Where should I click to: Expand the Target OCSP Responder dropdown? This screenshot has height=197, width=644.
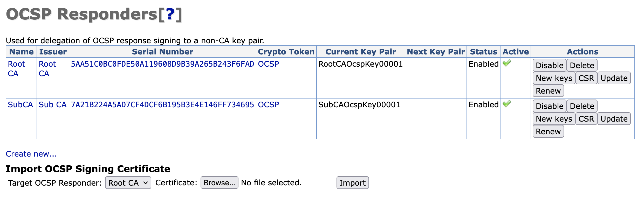pos(128,183)
